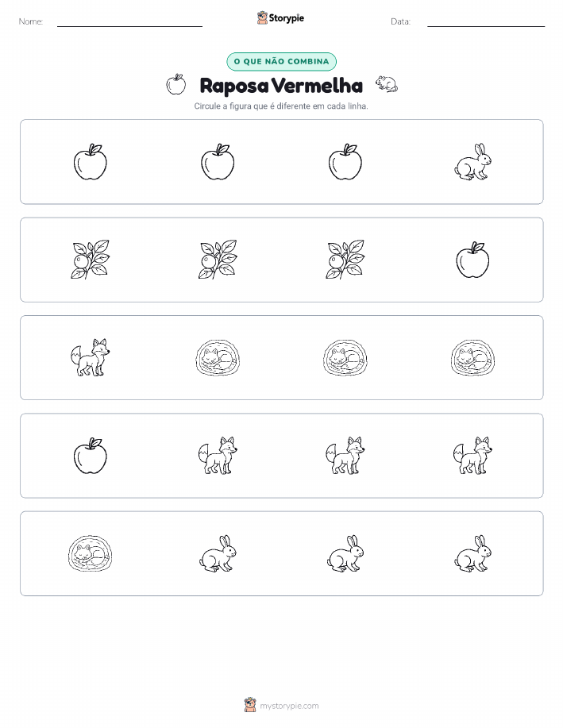Viewport: 563px width, 728px height.
Task: Click the last fox in row four
Action: (x=472, y=456)
